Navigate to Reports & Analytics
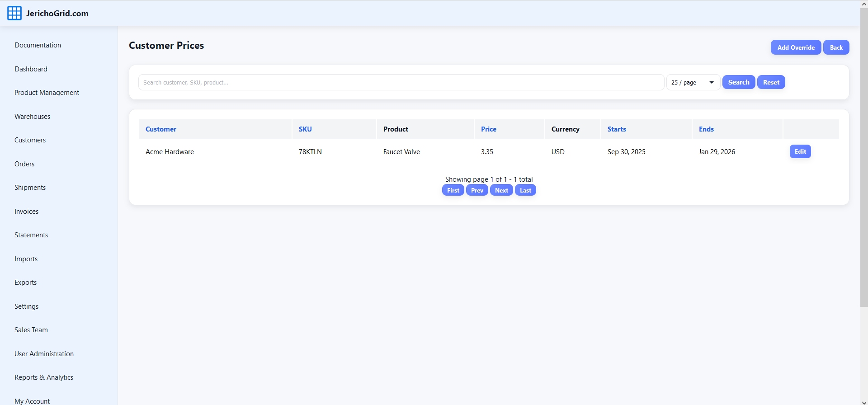This screenshot has height=405, width=868. click(44, 377)
